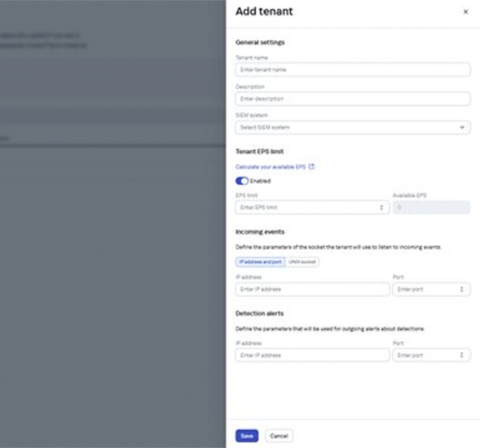Viewport: 489px width, 448px height.
Task: Open the Calculate your available EPS link
Action: pyautogui.click(x=271, y=167)
